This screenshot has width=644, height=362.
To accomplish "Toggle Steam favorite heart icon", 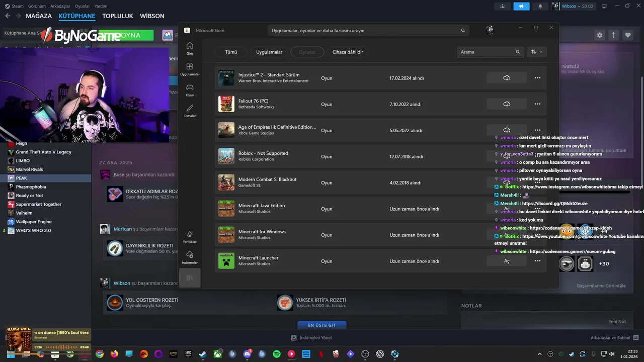I will (628, 35).
